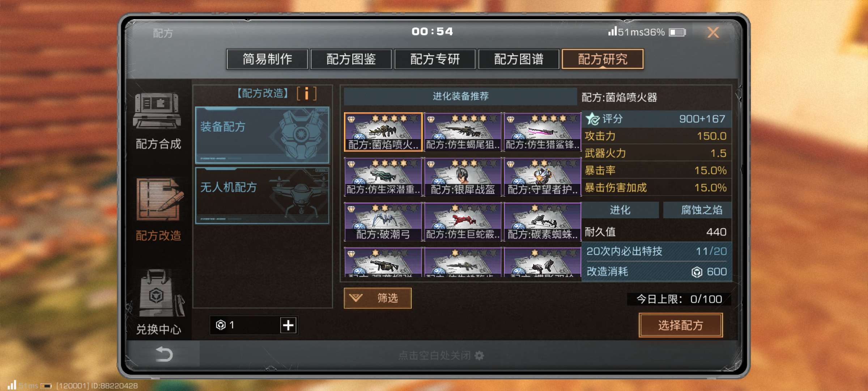
Task: Close the recipe window with the X
Action: tap(713, 33)
